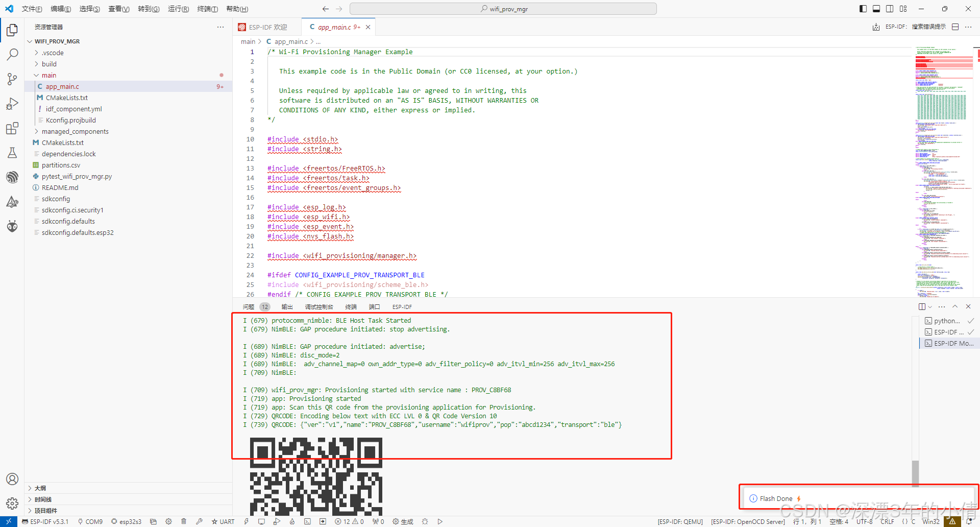Click the terminal panel vertical scrollbar
This screenshot has height=527, width=980.
[x=915, y=473]
